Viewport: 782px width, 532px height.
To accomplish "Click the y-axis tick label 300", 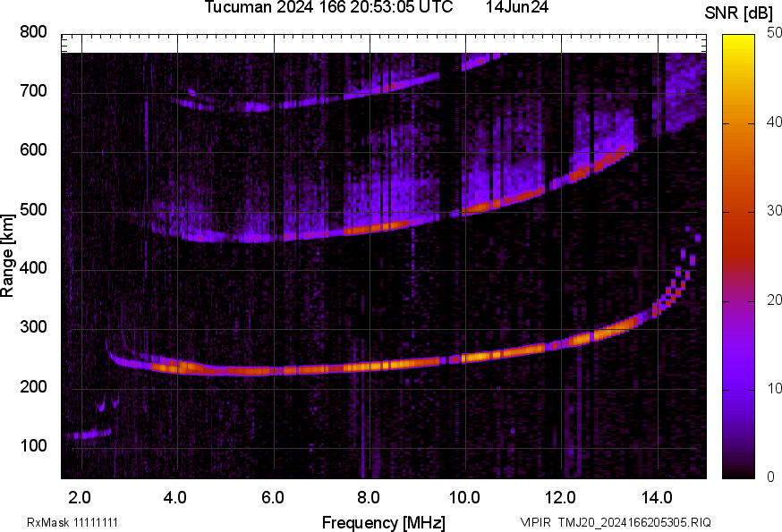I will click(x=33, y=327).
